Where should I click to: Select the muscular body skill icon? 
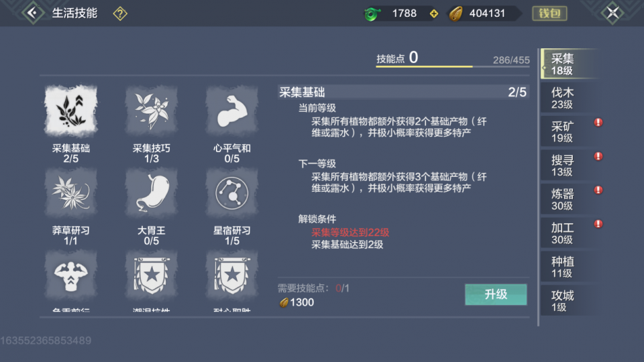70,275
